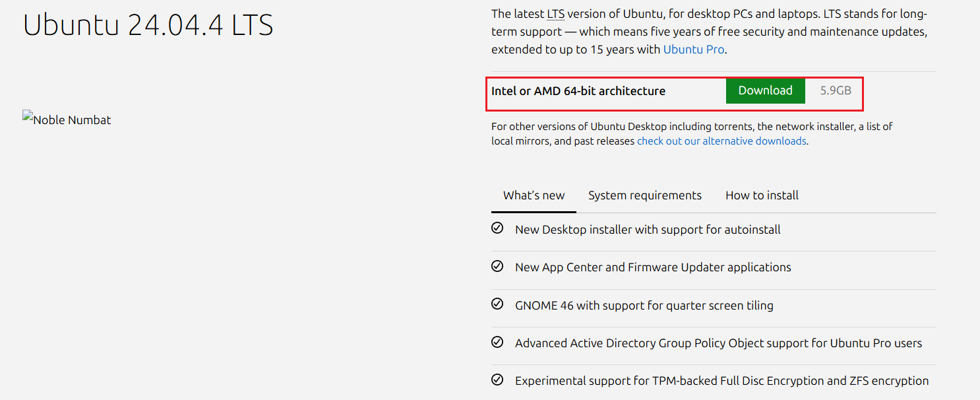Image resolution: width=980 pixels, height=400 pixels.
Task: Switch to the What's new tab
Action: [534, 195]
